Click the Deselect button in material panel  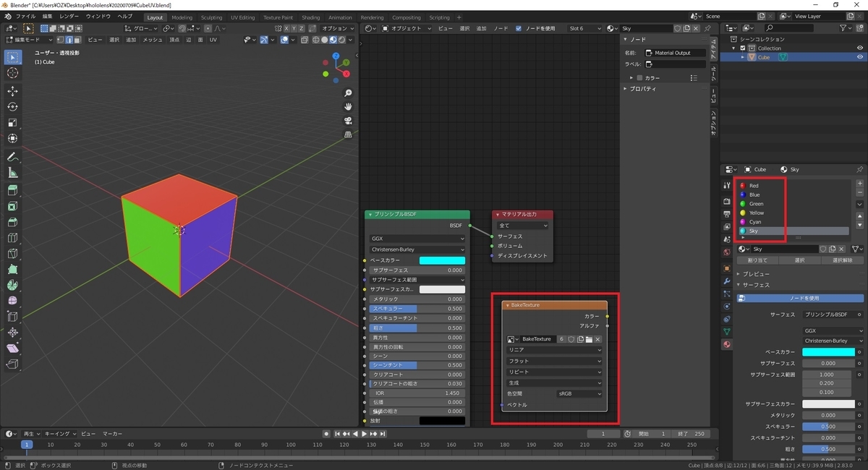[842, 260]
